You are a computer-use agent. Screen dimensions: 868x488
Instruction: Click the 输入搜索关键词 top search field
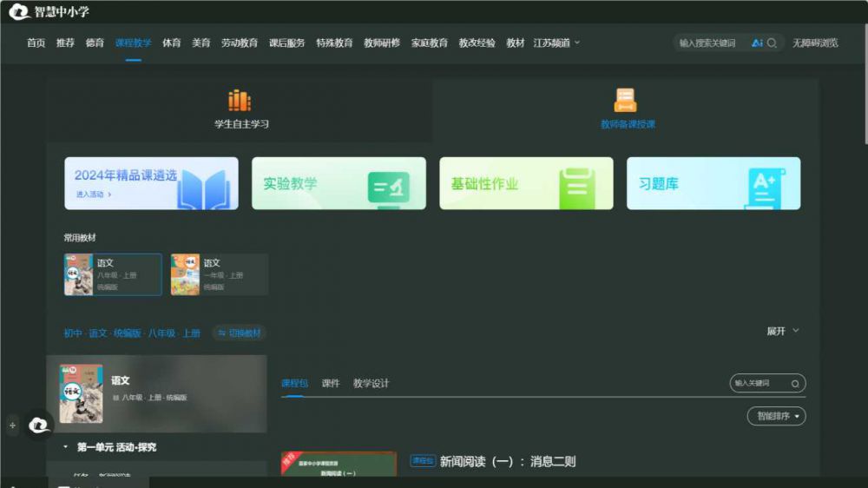[x=710, y=43]
